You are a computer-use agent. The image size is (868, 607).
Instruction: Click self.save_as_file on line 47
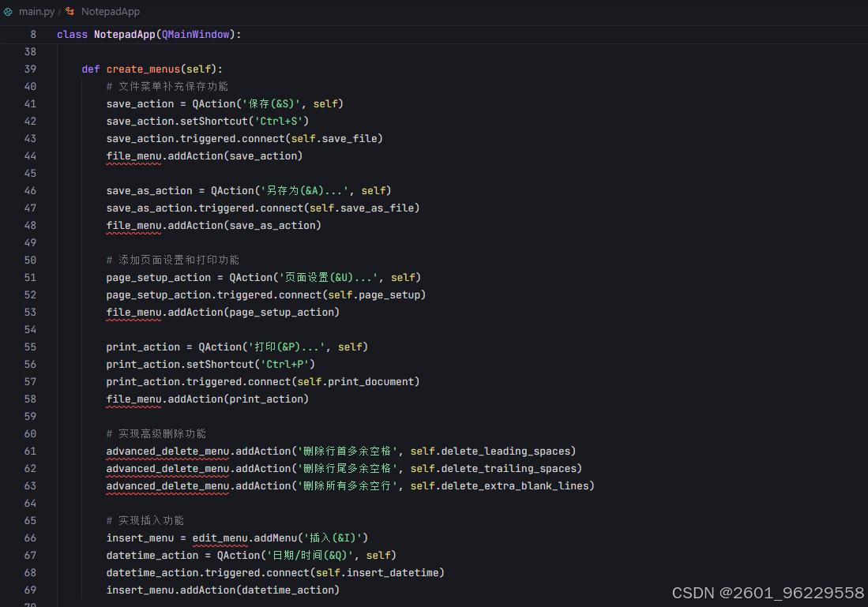pyautogui.click(x=362, y=208)
